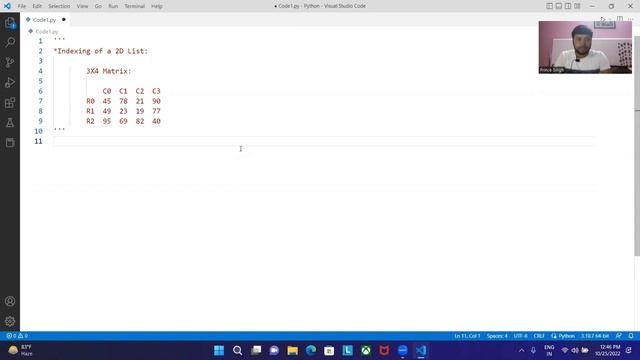640x360 pixels.
Task: Open the File menu
Action: tap(22, 6)
